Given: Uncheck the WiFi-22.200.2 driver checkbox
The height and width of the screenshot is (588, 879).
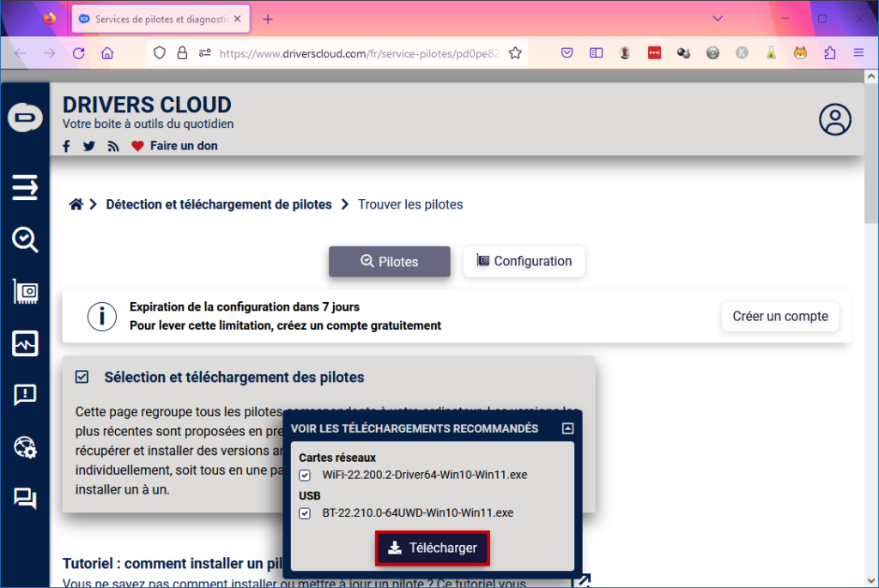Looking at the screenshot, I should (x=305, y=476).
